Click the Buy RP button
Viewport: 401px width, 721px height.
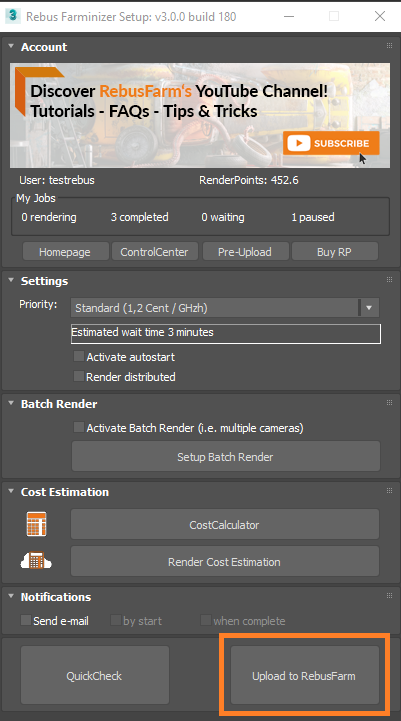coord(334,252)
